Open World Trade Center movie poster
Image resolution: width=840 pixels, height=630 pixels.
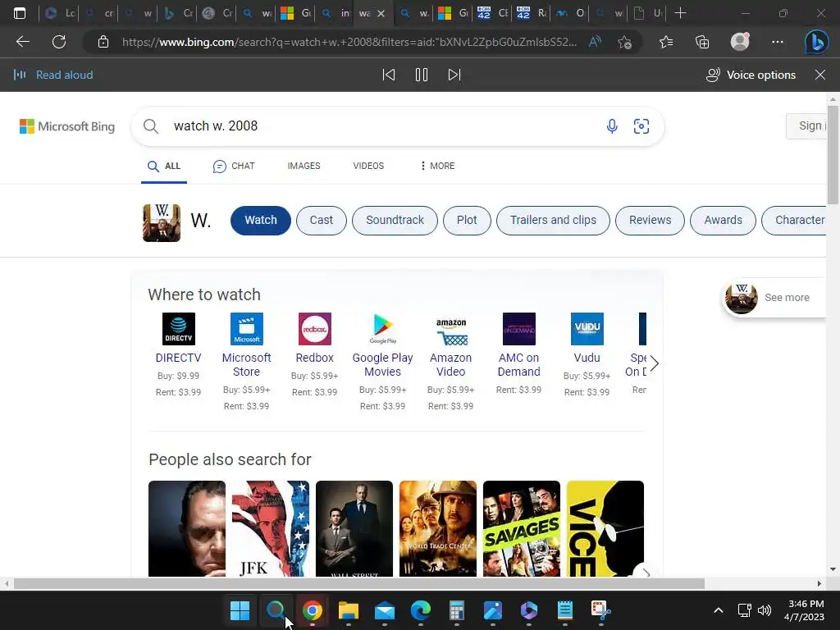[x=438, y=529]
